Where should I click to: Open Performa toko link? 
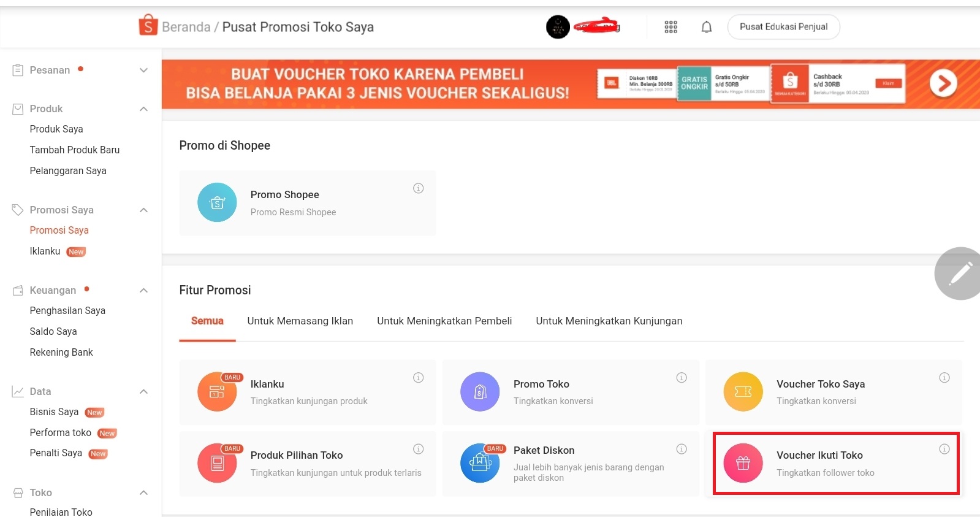click(x=61, y=432)
